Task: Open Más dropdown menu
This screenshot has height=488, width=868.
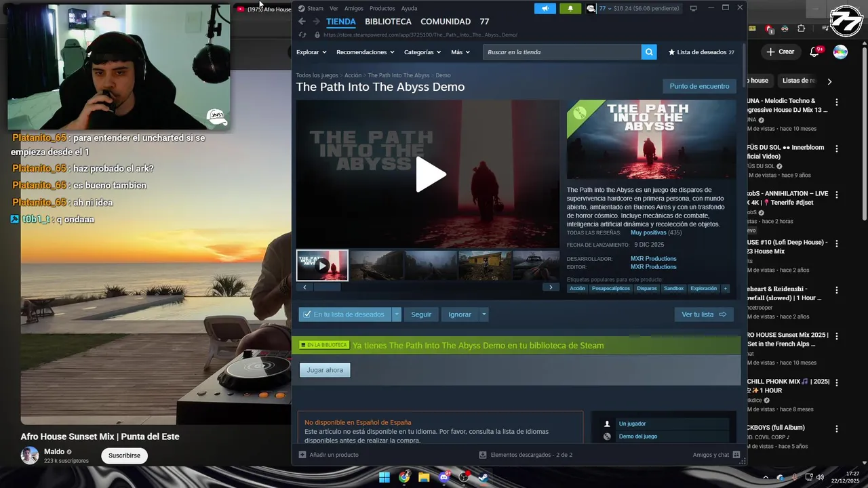Action: tap(460, 52)
